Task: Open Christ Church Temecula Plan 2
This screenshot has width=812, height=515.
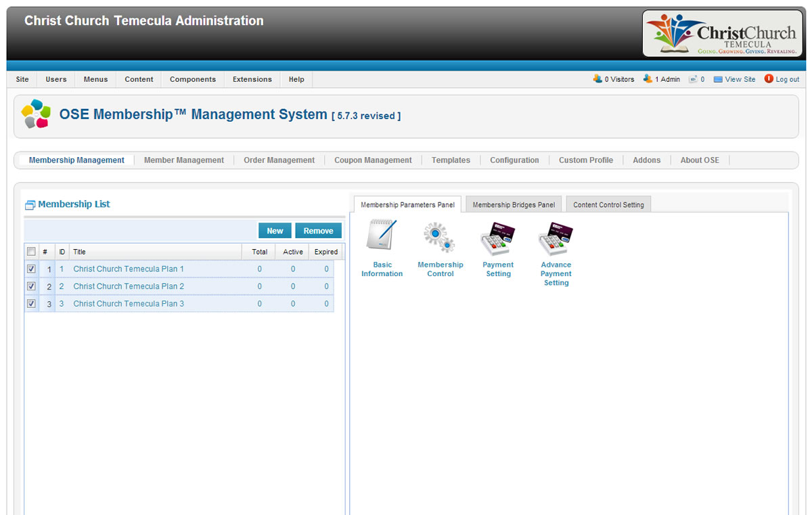Action: click(129, 286)
